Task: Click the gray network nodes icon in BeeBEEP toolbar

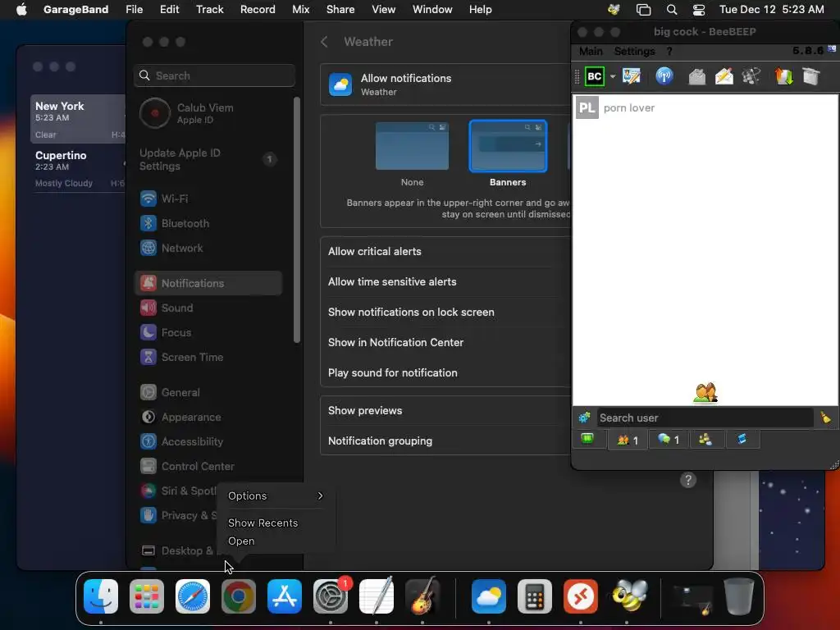Action: click(751, 76)
